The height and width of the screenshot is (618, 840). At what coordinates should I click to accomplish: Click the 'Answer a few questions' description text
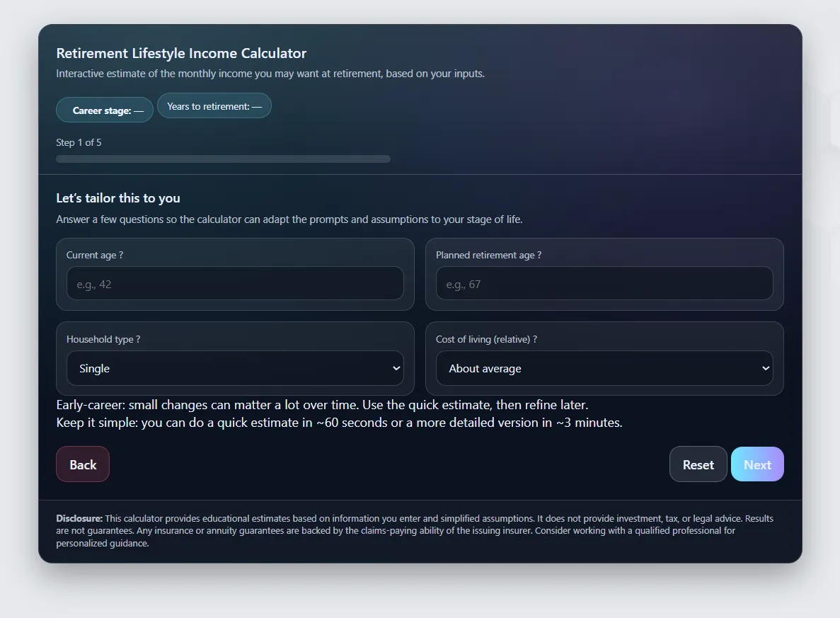point(289,219)
